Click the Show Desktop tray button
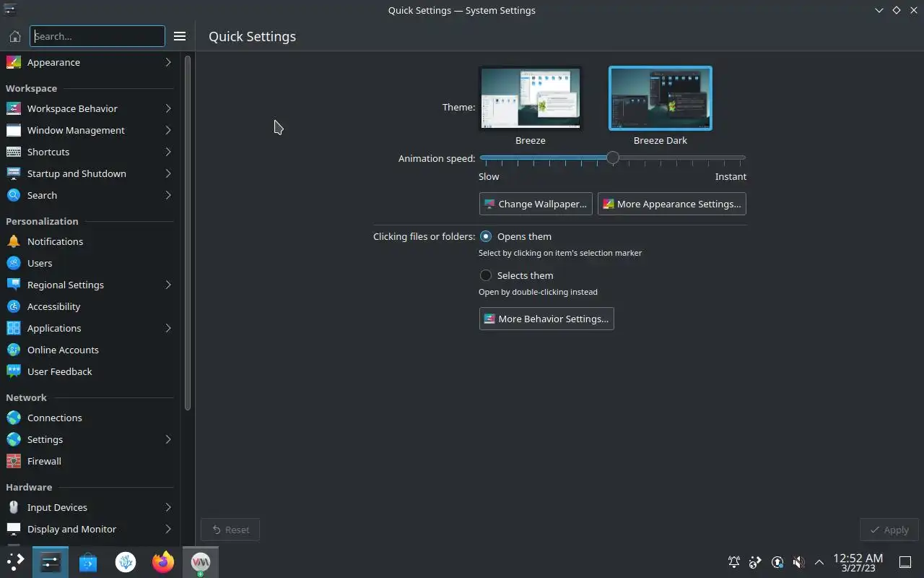 905,562
